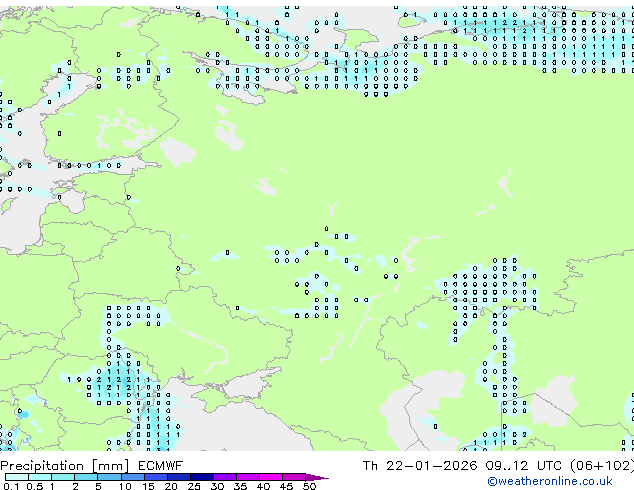Click the "35" legend value
Image resolution: width=634 pixels, height=490 pixels.
(240, 486)
